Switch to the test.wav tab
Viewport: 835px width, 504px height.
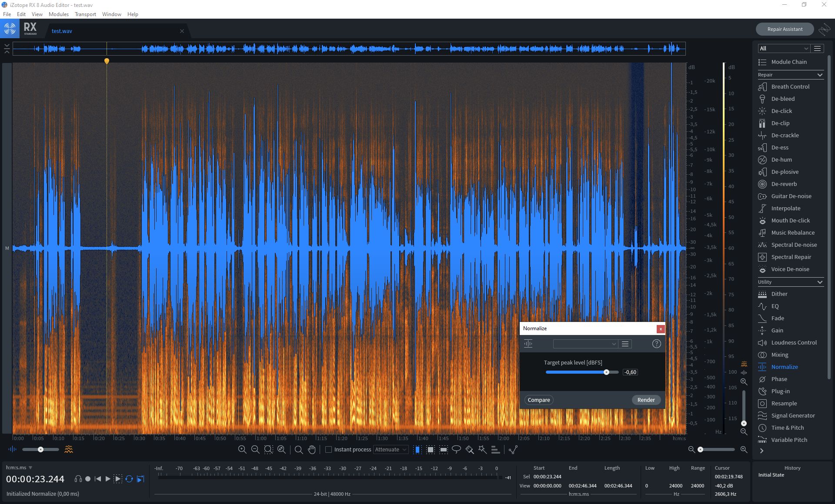[61, 31]
